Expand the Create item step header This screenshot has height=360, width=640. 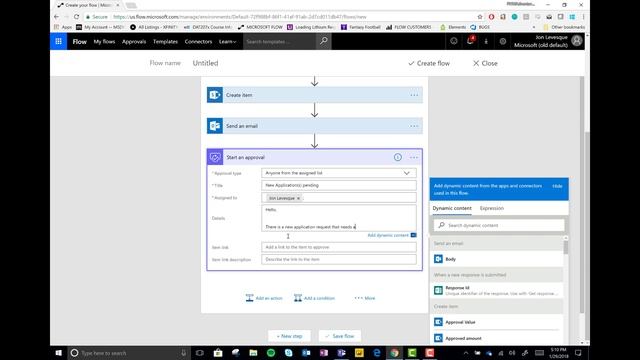coord(315,95)
